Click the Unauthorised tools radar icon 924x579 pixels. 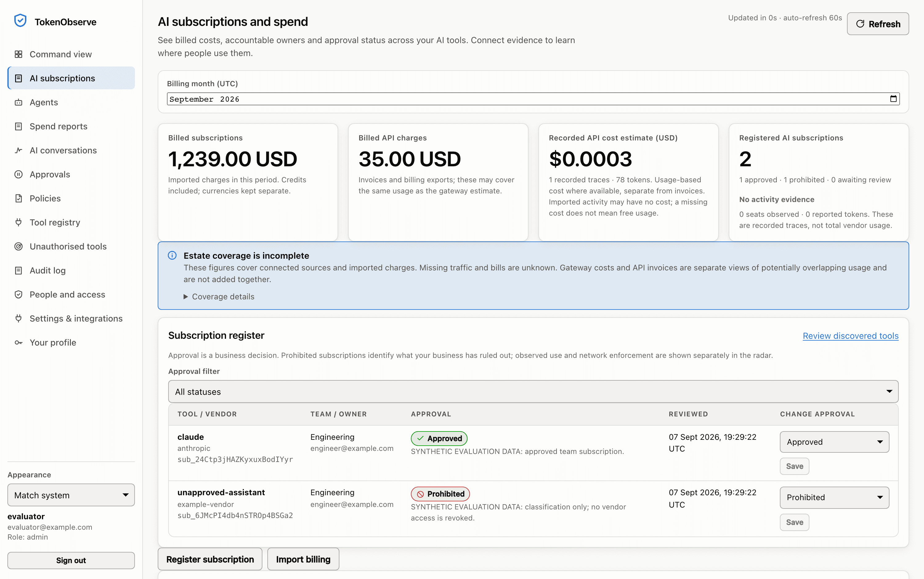tap(18, 246)
